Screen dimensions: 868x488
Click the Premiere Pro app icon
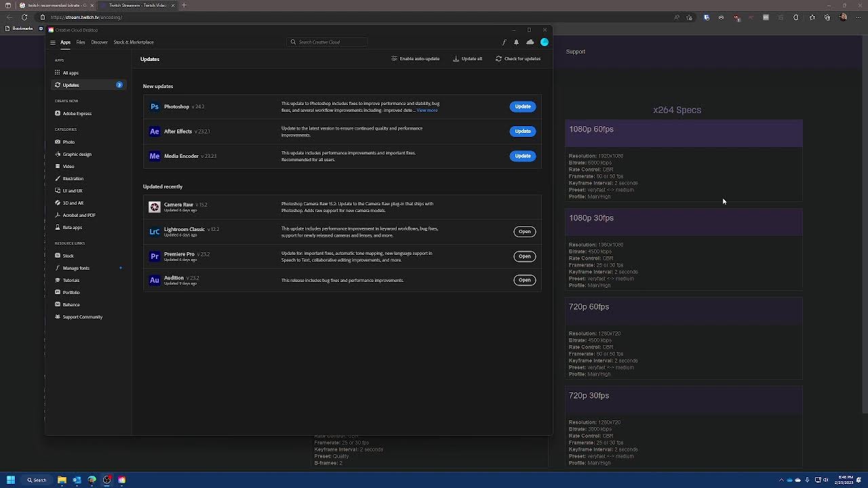point(155,256)
